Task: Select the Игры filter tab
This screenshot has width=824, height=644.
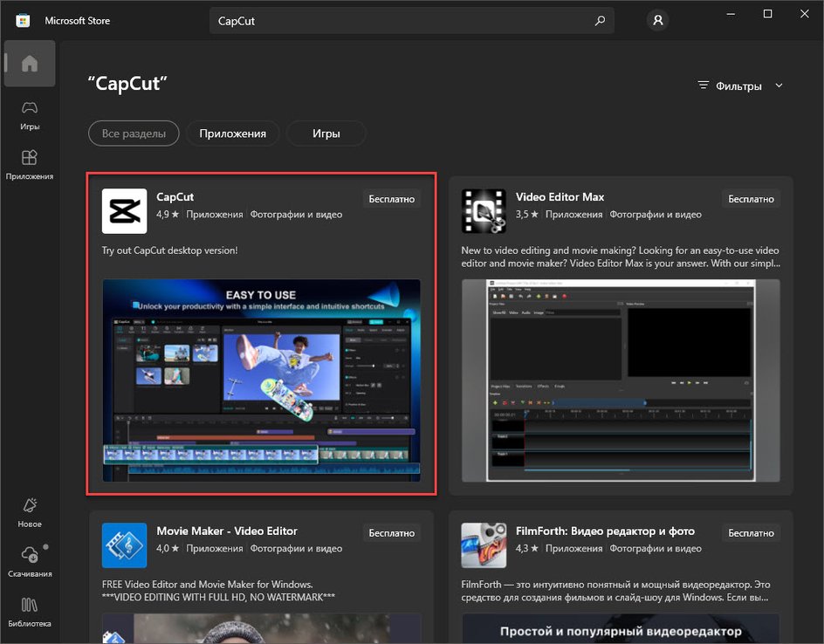Action: coord(326,134)
